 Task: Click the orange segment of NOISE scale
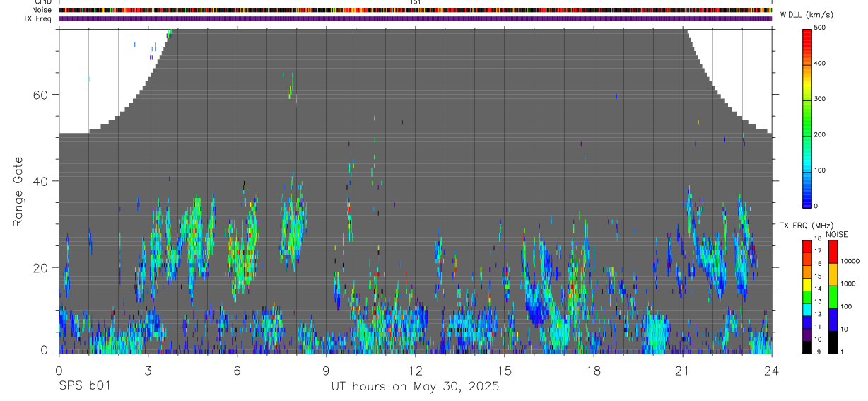point(833,274)
